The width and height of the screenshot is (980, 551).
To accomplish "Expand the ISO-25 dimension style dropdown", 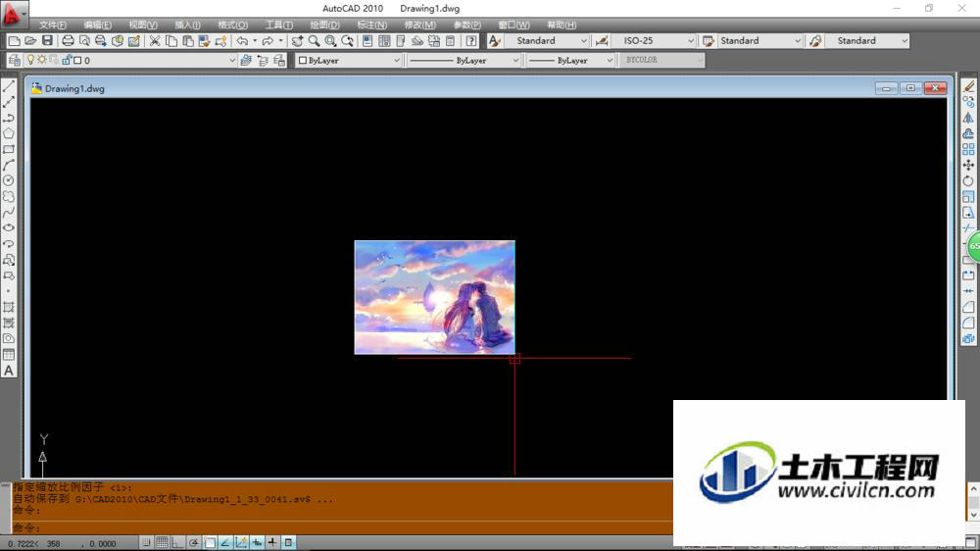I will coord(691,40).
